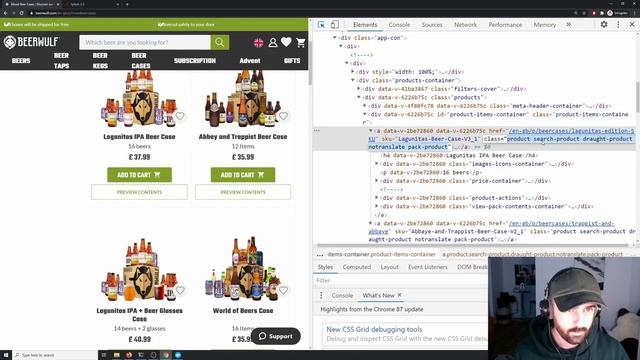
Task: Preview contents of Abbey and Trappist Case
Action: pos(243,192)
